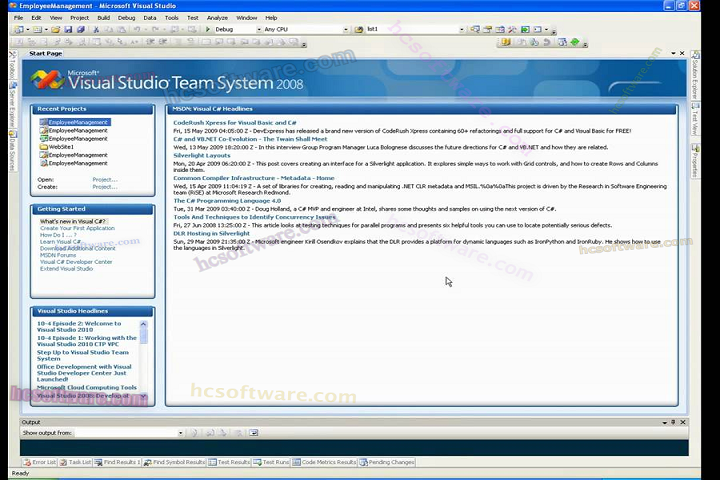Open the Test View side tab
The width and height of the screenshot is (720, 480).
coord(695,119)
